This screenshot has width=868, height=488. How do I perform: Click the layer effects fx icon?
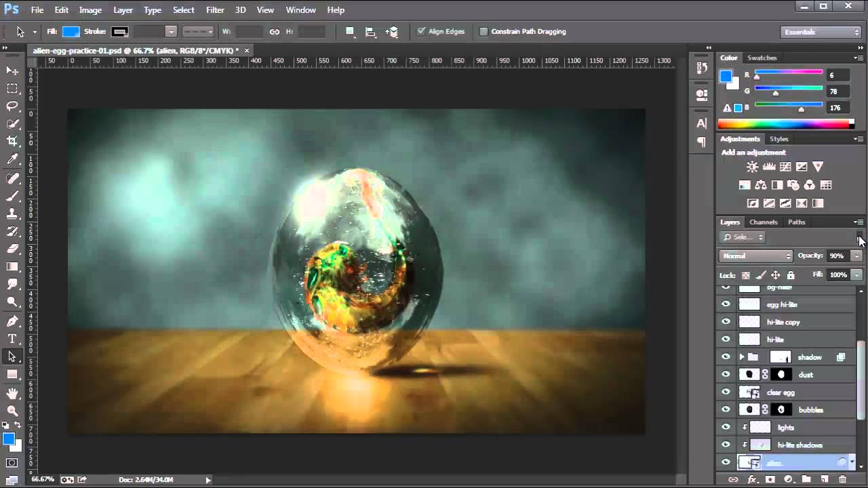tap(753, 479)
